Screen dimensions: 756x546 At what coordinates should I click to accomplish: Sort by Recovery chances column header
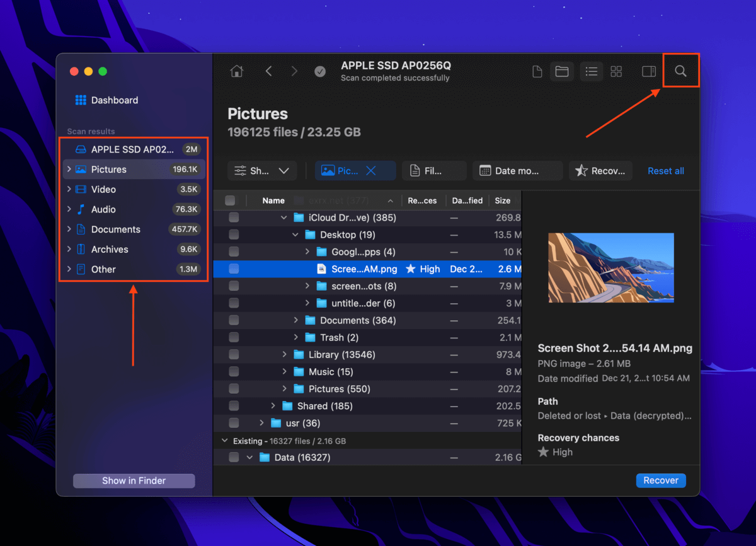click(422, 200)
